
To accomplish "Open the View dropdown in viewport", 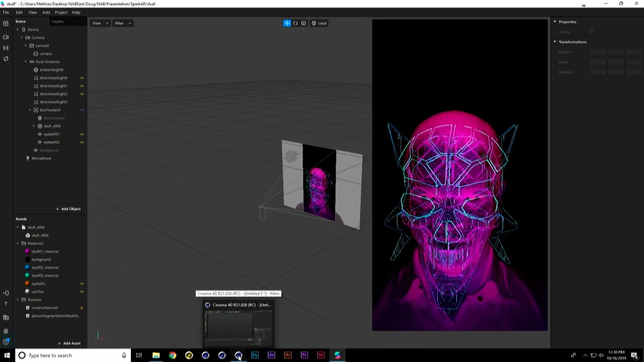I will click(100, 23).
